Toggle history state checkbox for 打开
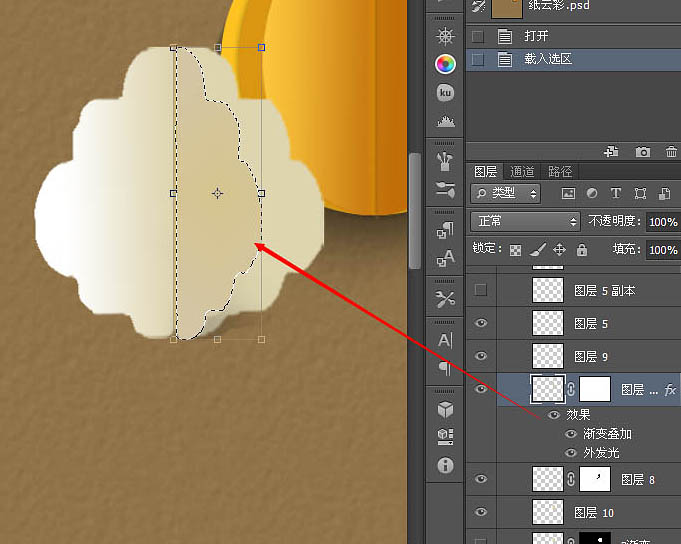Image resolution: width=681 pixels, height=544 pixels. click(478, 36)
